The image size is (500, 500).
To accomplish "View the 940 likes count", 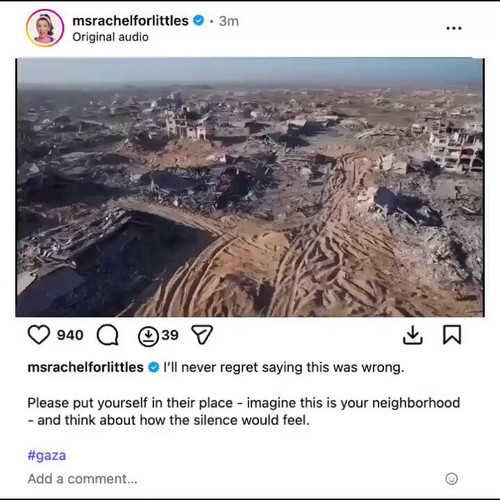I will 70,335.
